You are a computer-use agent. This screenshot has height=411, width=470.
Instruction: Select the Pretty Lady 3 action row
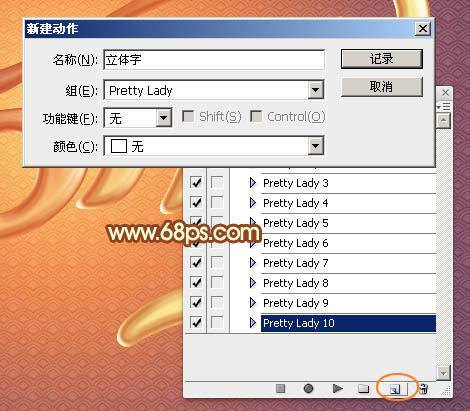(348, 183)
